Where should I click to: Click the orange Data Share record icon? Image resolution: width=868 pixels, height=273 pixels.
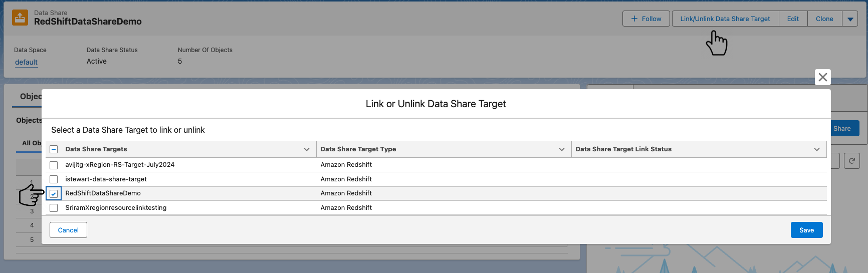tap(20, 18)
